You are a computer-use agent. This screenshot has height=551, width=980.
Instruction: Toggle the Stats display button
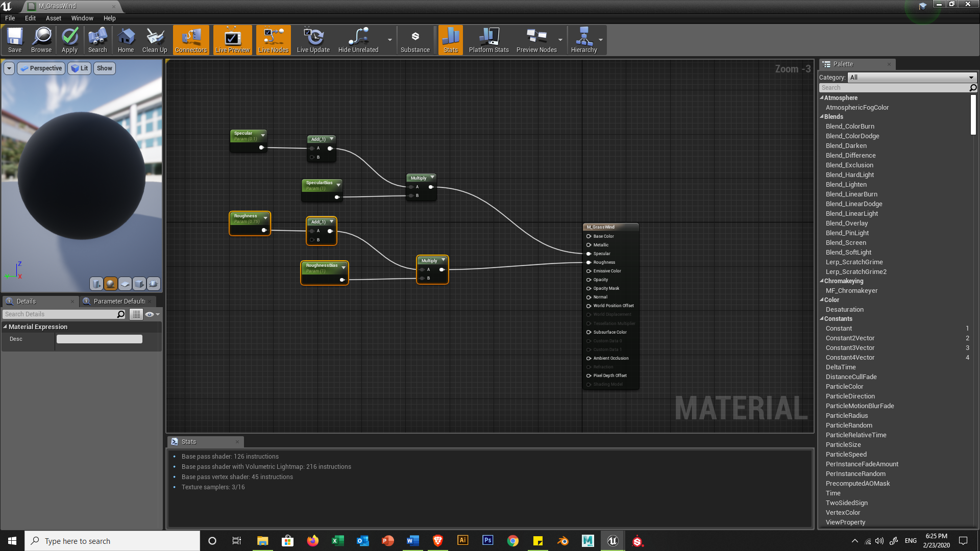[x=450, y=40]
